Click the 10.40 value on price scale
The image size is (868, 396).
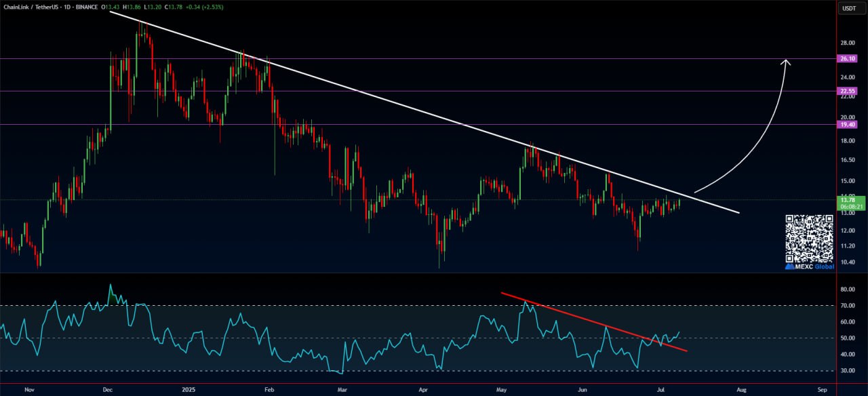click(848, 262)
